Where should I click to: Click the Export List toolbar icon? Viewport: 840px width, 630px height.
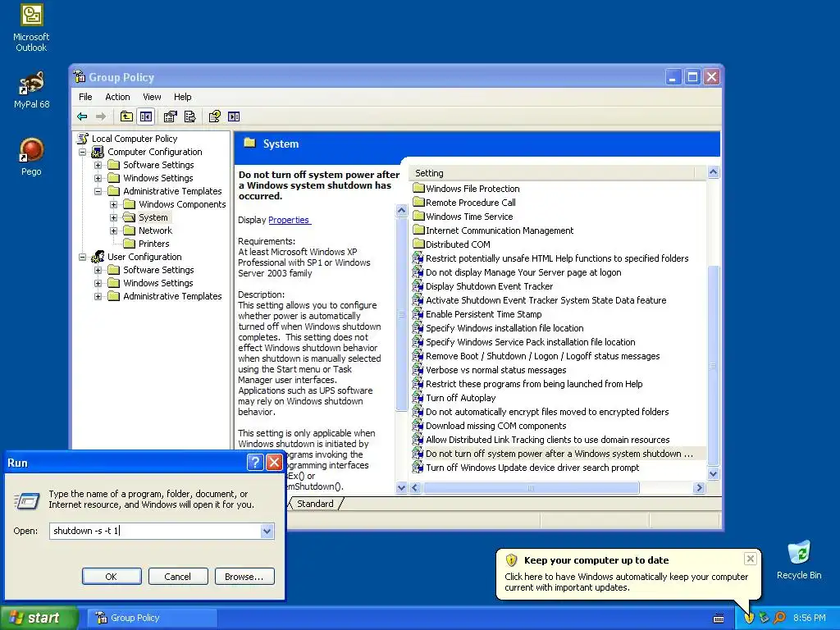[x=189, y=116]
